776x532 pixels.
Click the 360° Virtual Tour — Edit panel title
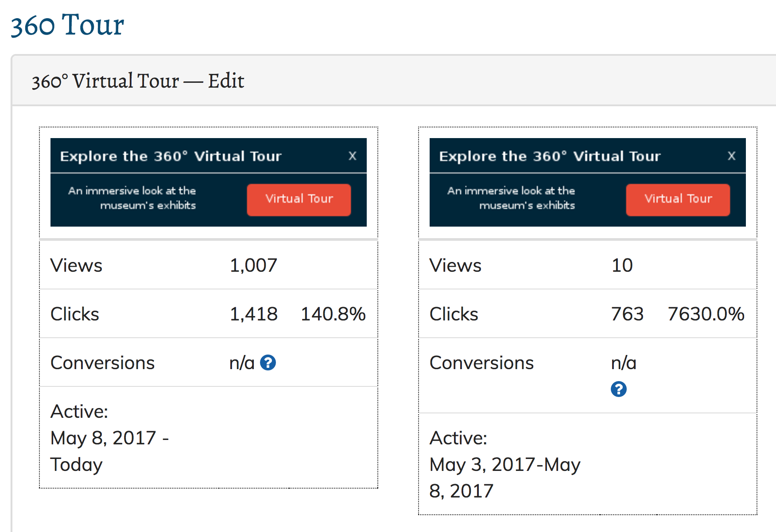coord(138,81)
